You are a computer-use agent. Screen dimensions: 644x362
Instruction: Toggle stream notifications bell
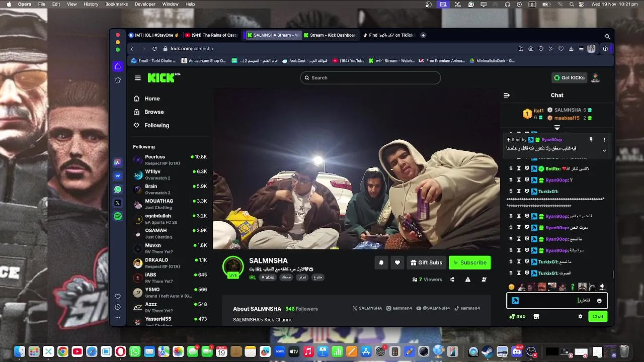381,262
